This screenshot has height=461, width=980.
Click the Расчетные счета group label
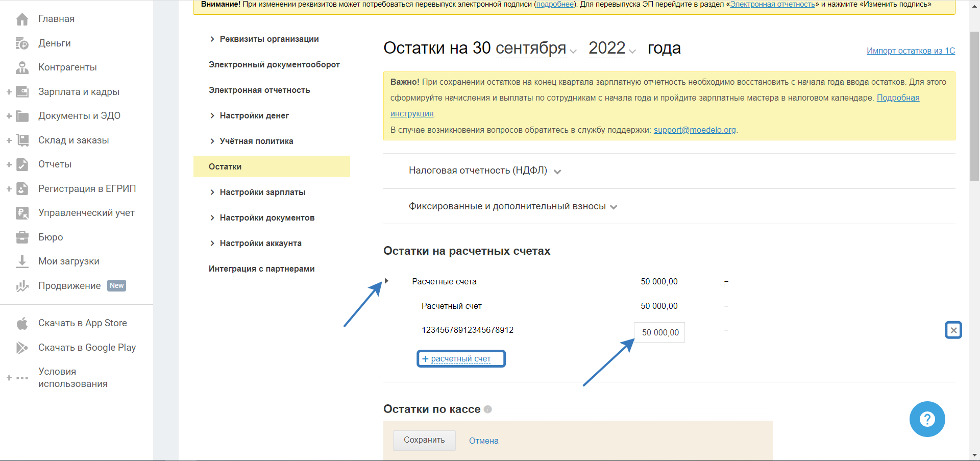444,282
